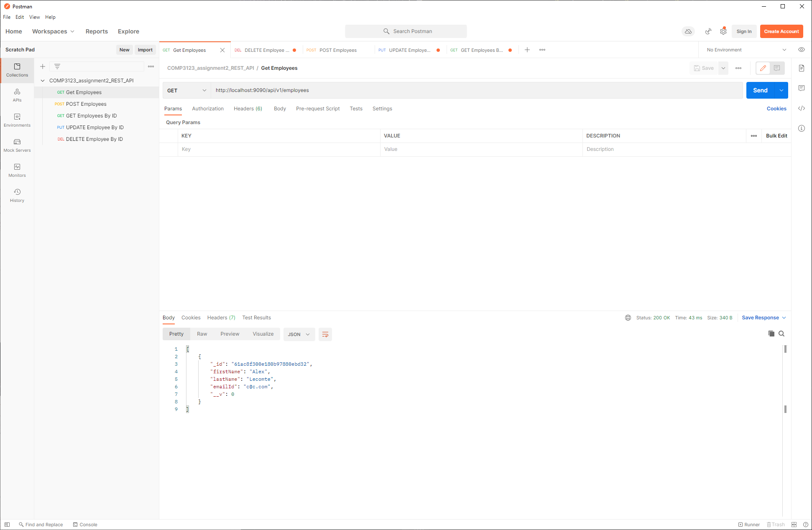The image size is (812, 530).
Task: Switch to the Authorization tab
Action: pos(208,108)
